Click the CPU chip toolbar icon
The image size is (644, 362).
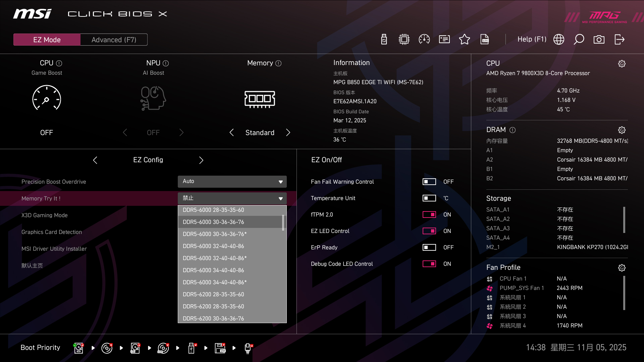point(404,40)
